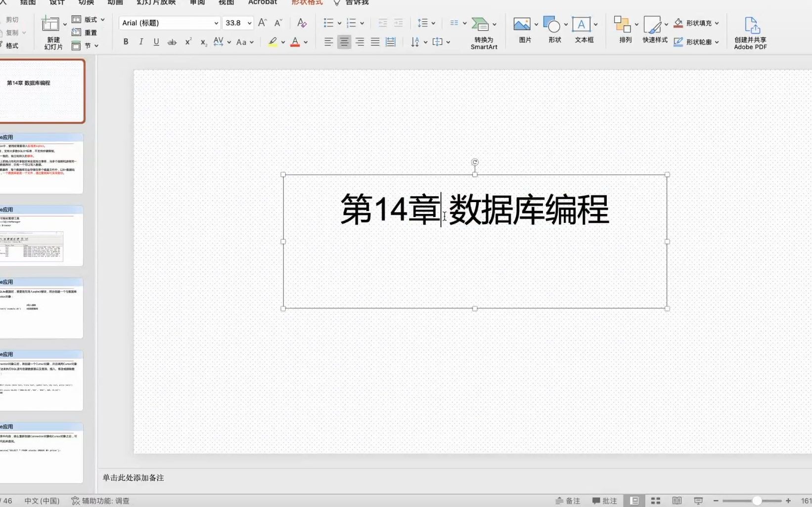Align text left
Viewport: 812px width, 507px height.
coord(328,42)
